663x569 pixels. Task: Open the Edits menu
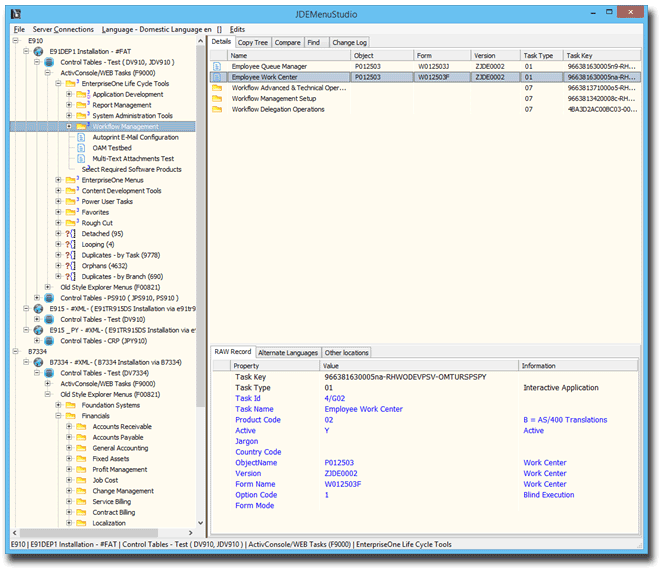tap(237, 29)
